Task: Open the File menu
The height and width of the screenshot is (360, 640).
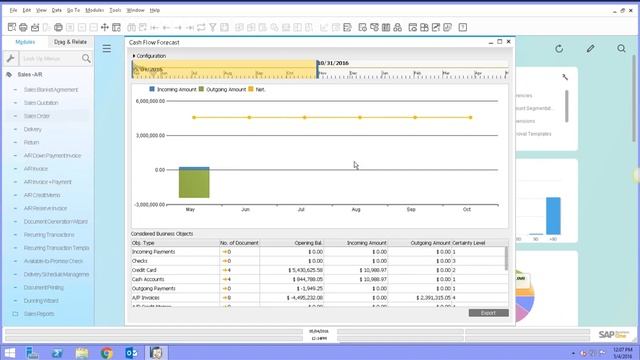Action: pos(13,10)
